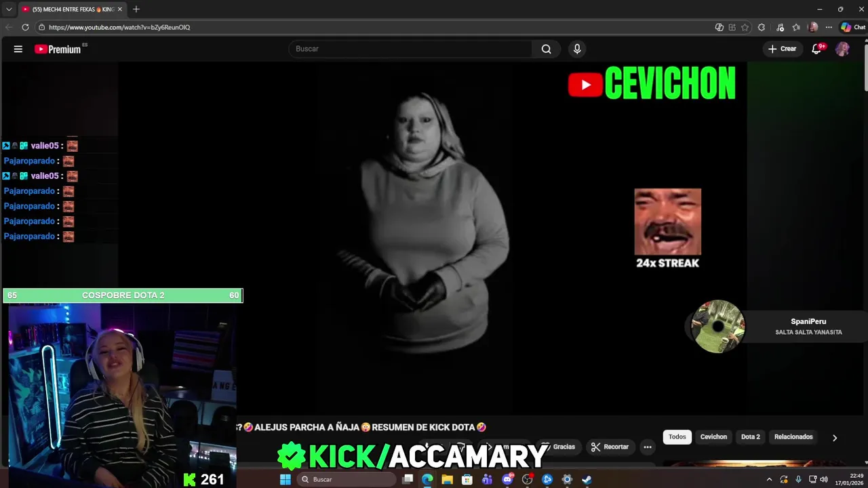Click the SpaniPeru round thumbnail
Screen dimensions: 868x488
717,327
